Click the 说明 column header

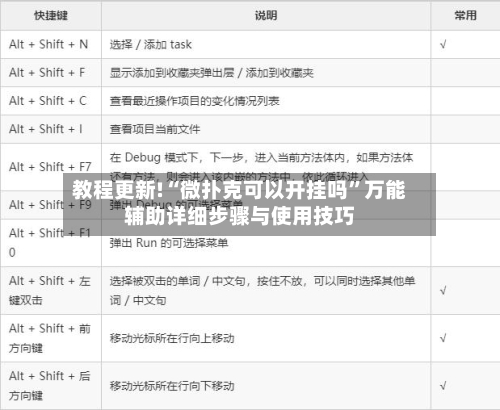tap(266, 15)
